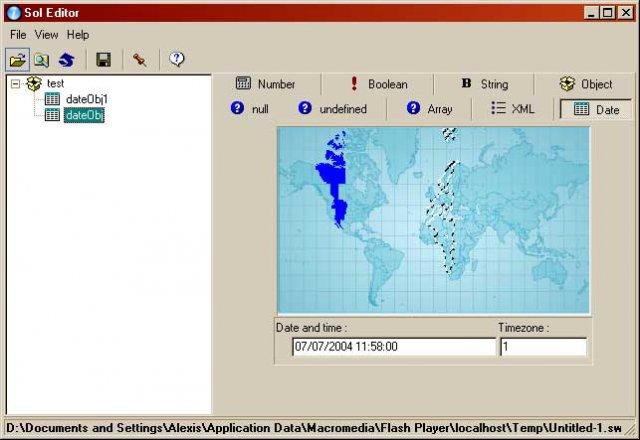The width and height of the screenshot is (640, 440).
Task: Click the floppy disk save icon
Action: tap(103, 60)
